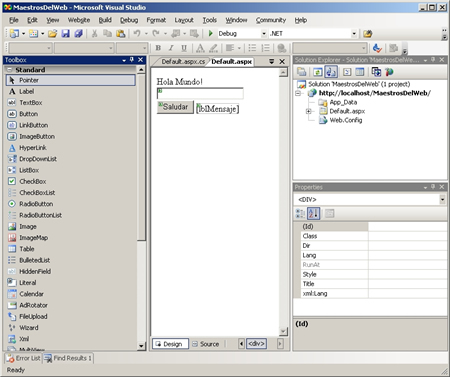Switch to the Default.aspx.cs tab

click(x=183, y=62)
